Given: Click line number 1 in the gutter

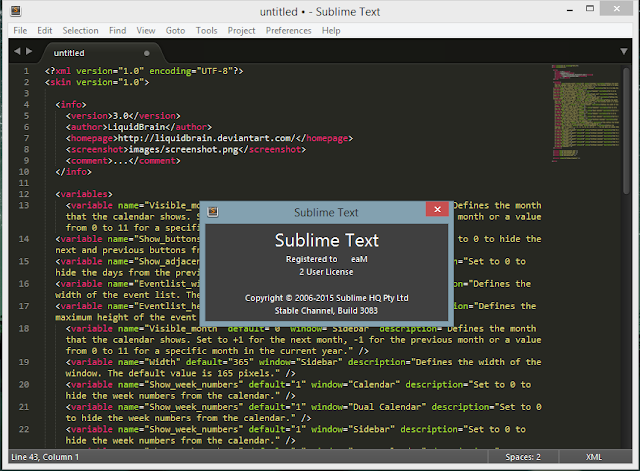Looking at the screenshot, I should (26, 71).
